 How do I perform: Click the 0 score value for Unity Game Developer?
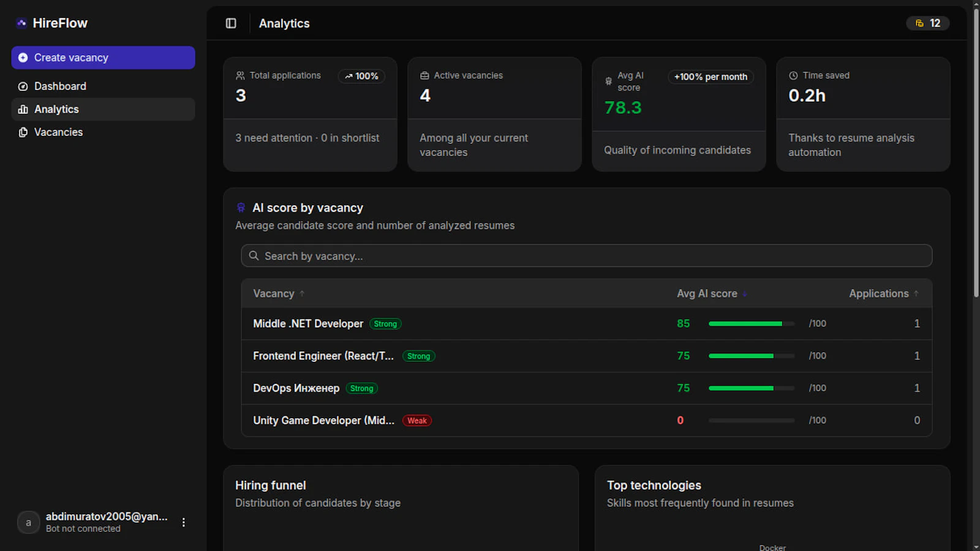pos(680,421)
